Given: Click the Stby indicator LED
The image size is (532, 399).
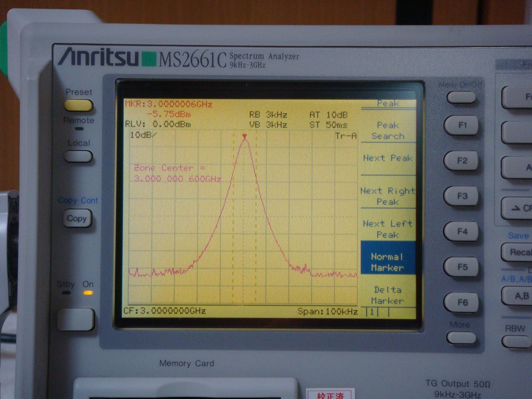Looking at the screenshot, I should pos(66,292).
